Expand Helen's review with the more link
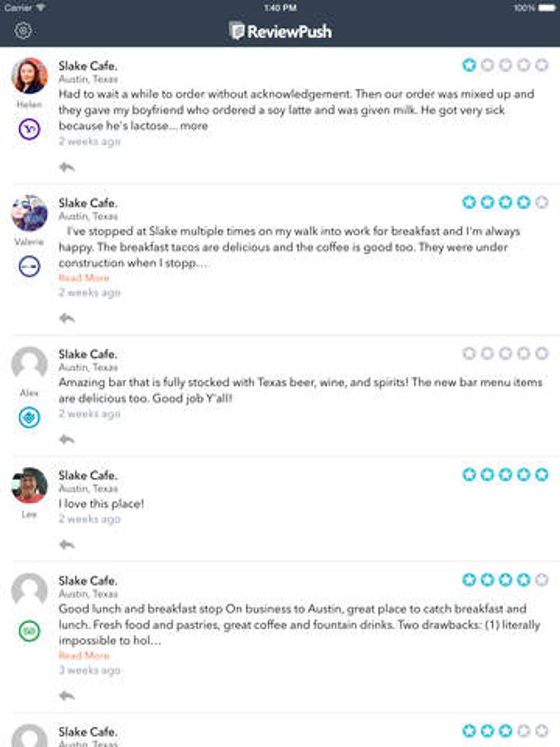The width and height of the screenshot is (560, 747). 194,126
